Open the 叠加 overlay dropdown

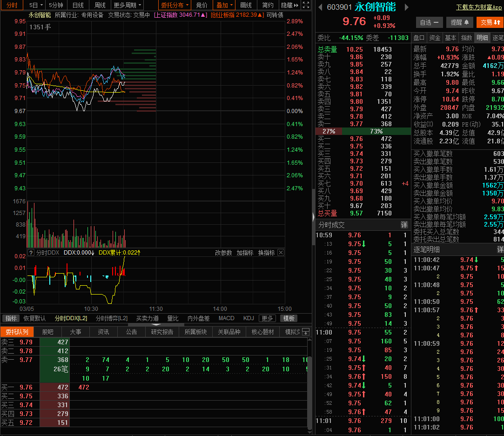click(224, 5)
